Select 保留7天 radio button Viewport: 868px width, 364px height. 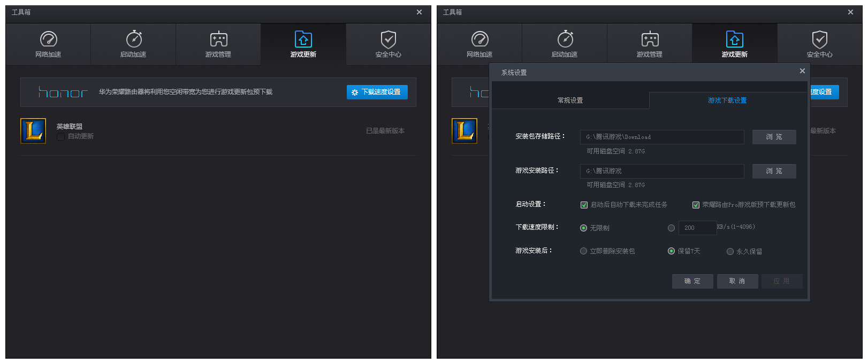pos(671,251)
